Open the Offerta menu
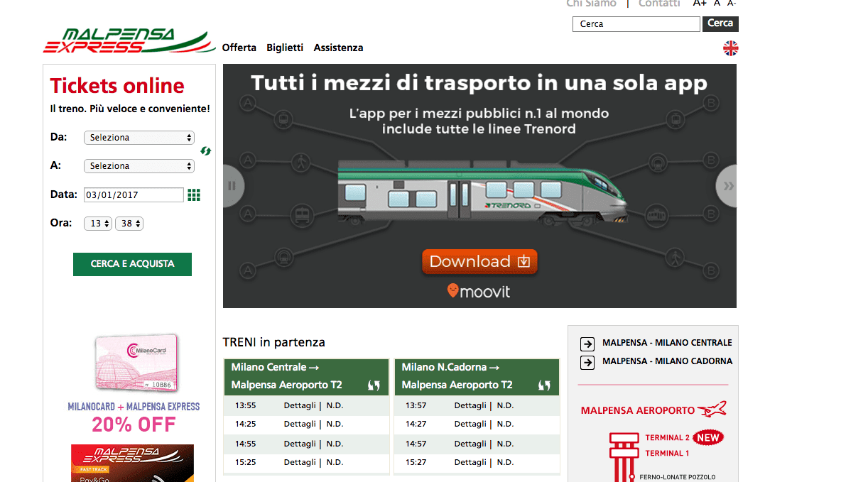This screenshot has width=868, height=482. pos(239,48)
